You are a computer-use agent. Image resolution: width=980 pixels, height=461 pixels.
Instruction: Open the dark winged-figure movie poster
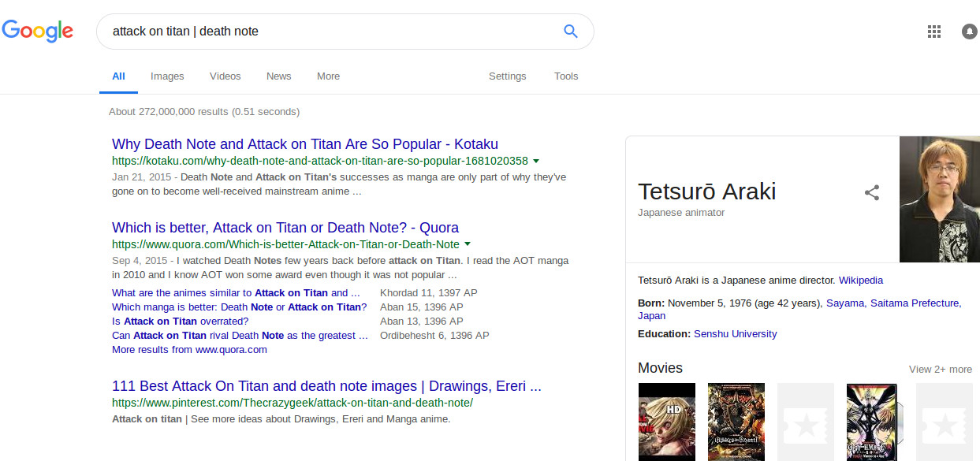875,422
